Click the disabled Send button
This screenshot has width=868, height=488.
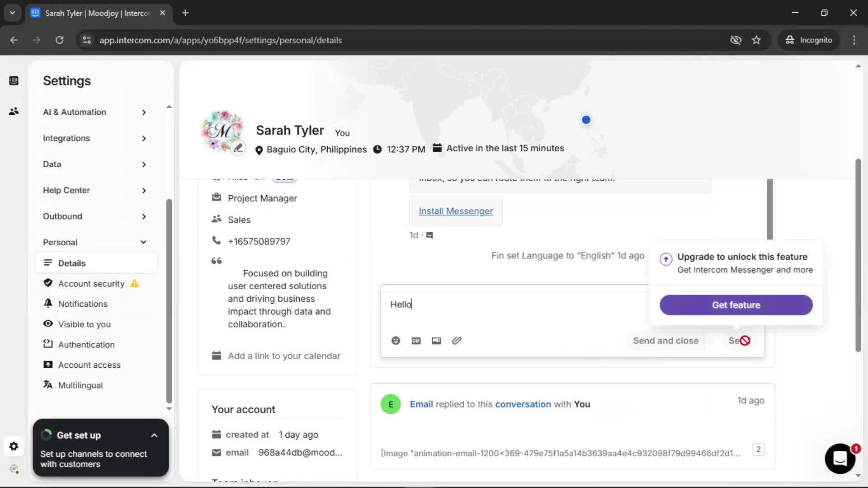739,341
